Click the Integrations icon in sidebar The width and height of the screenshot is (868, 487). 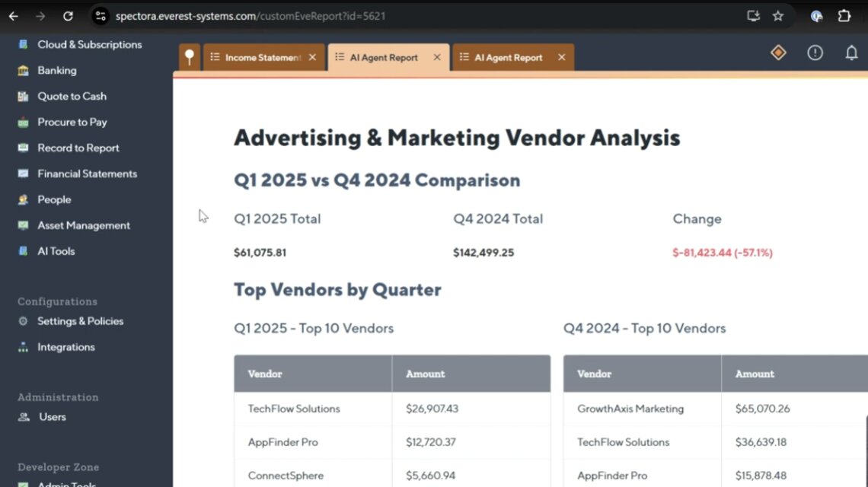pos(24,348)
